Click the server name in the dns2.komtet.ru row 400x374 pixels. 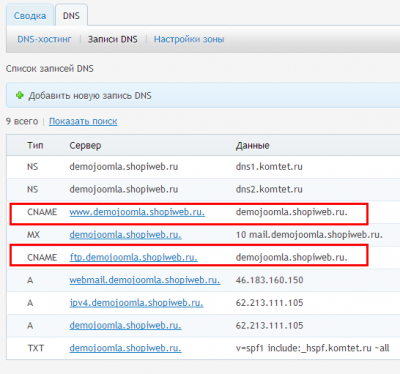tap(124, 189)
